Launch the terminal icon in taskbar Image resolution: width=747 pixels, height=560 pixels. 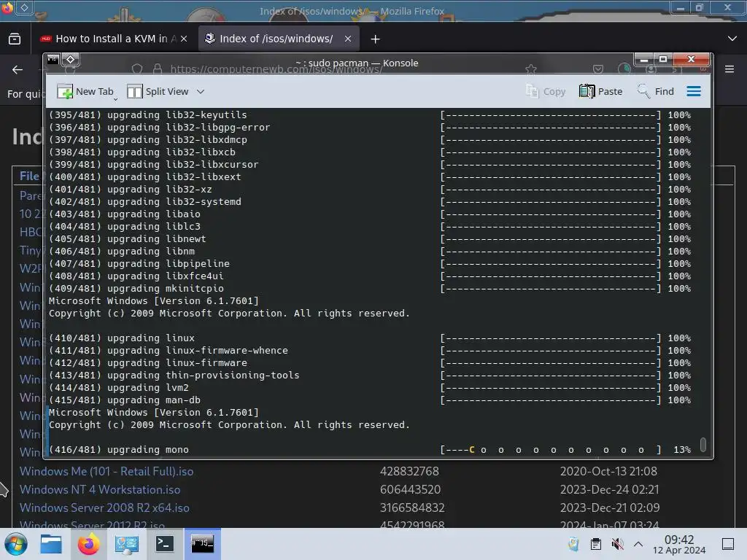[x=164, y=544]
